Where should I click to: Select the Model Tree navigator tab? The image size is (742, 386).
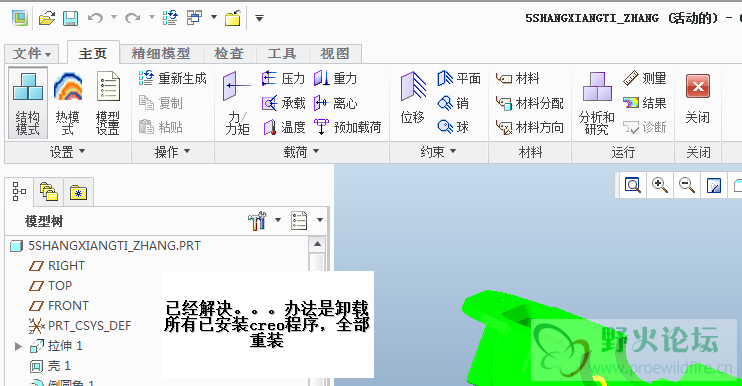(x=19, y=192)
